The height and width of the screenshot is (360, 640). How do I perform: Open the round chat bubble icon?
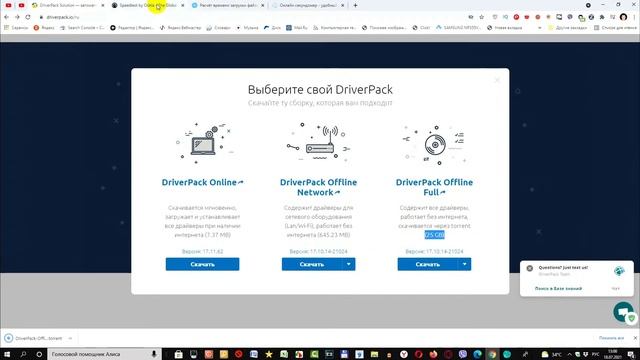point(623,312)
